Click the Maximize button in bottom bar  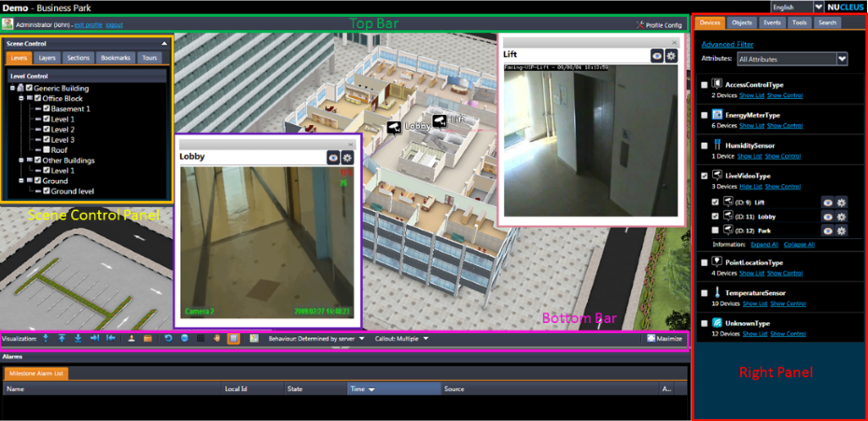[665, 339]
